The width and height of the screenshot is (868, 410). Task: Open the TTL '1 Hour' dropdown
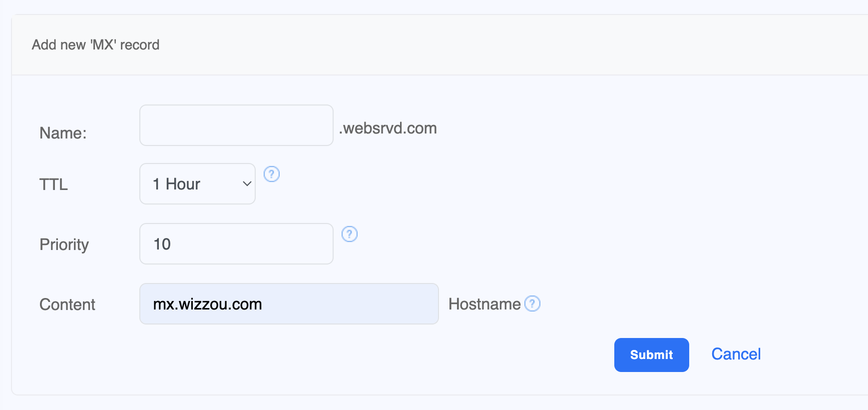[197, 184]
